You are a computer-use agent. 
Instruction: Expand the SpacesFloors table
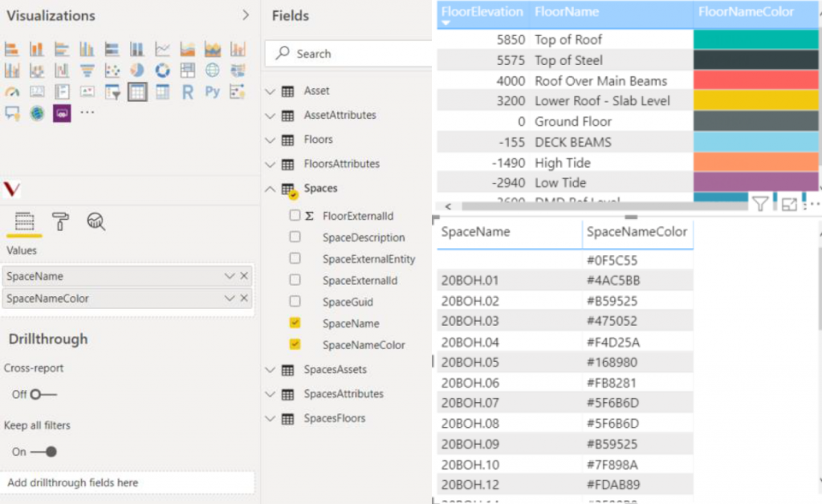(270, 419)
